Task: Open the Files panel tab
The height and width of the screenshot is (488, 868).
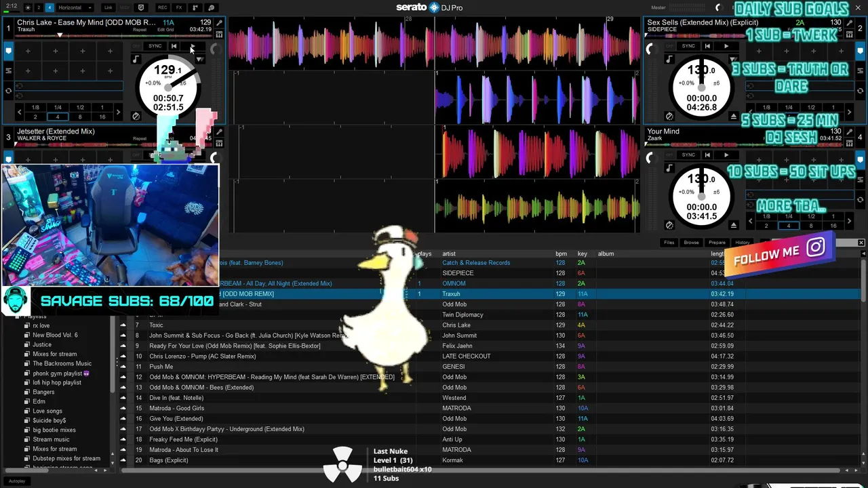Action: (669, 242)
